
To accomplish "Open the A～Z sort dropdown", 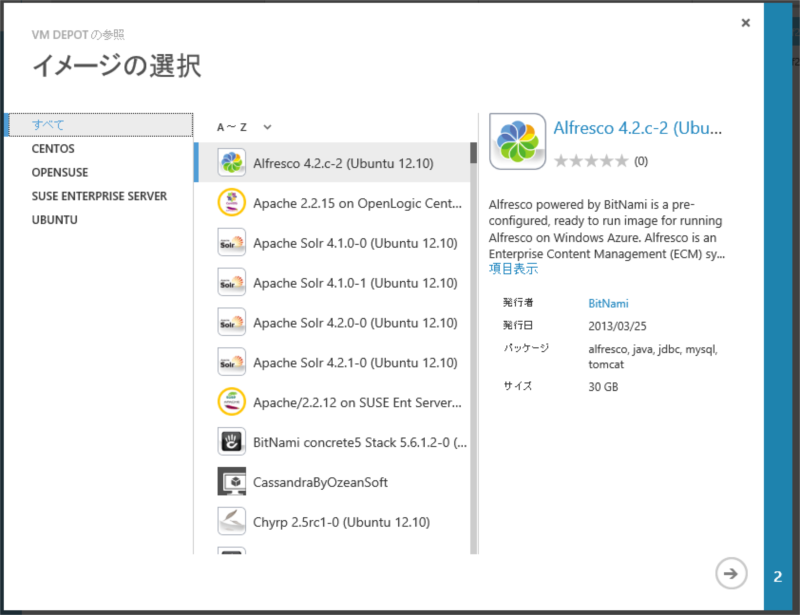I will [x=245, y=127].
